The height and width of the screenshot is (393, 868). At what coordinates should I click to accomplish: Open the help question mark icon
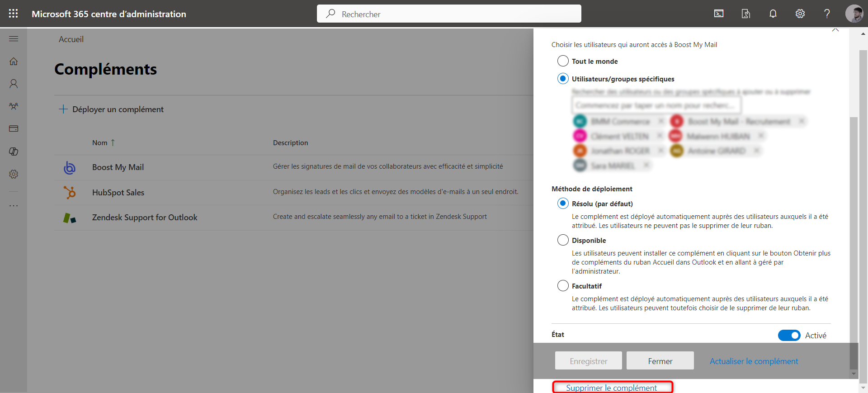[827, 14]
